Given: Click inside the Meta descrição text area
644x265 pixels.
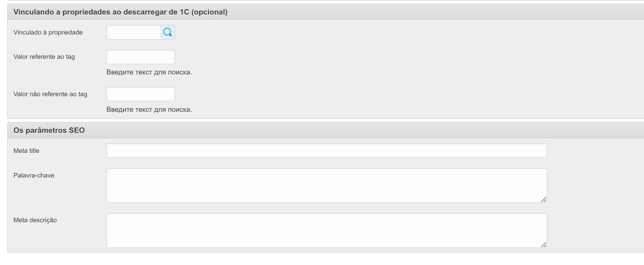Looking at the screenshot, I should (x=326, y=230).
